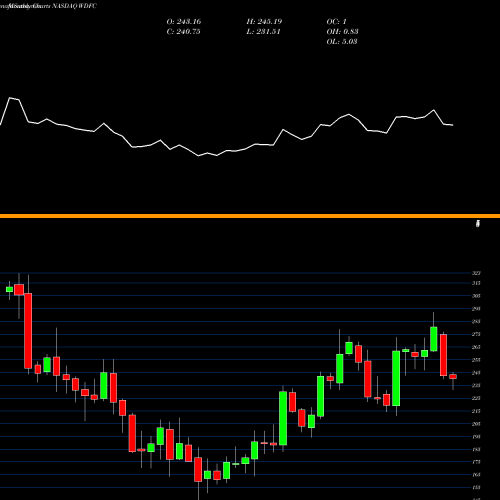Click the tall green candle rising from 185 to 225

(283, 418)
